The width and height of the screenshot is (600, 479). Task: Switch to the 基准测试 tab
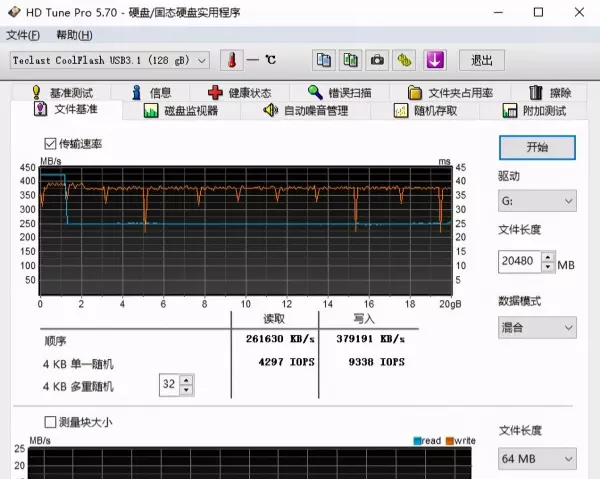(x=62, y=93)
